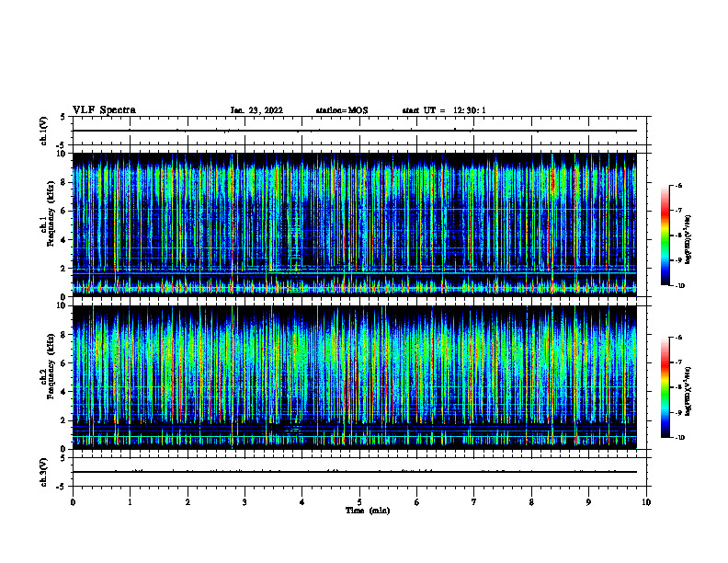Click ch.2 frequency axis tick "4"
Image resolution: width=728 pixels, height=563 pixels.
point(63,392)
